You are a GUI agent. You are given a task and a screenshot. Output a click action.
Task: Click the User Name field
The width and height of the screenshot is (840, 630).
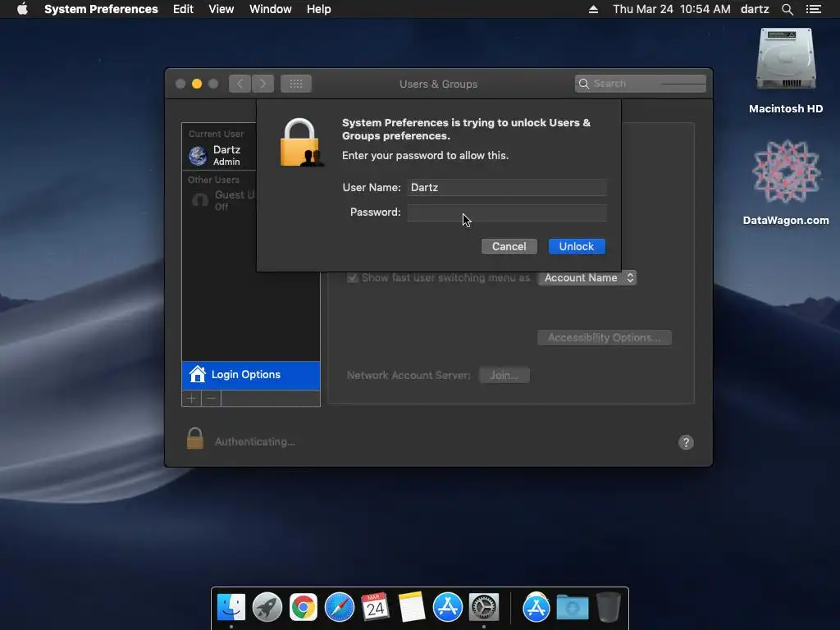click(x=507, y=188)
